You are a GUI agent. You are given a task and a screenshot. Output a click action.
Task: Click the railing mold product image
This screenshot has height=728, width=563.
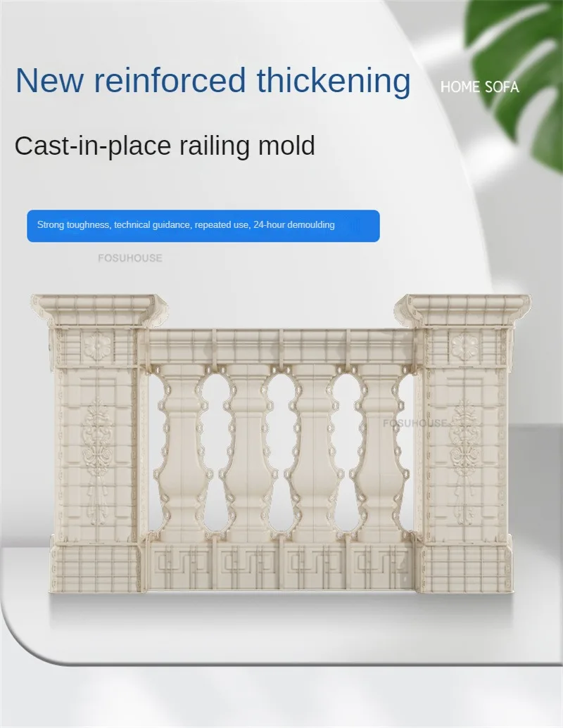(281, 445)
